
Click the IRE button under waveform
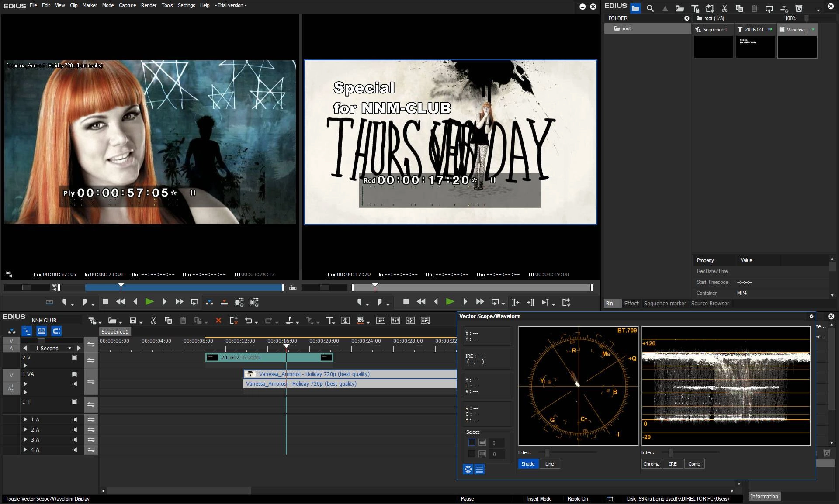673,464
